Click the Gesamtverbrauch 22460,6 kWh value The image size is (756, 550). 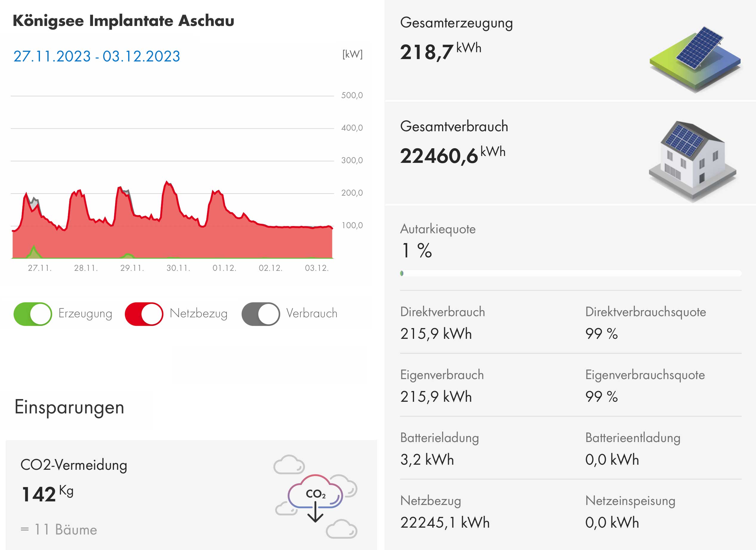pos(452,155)
